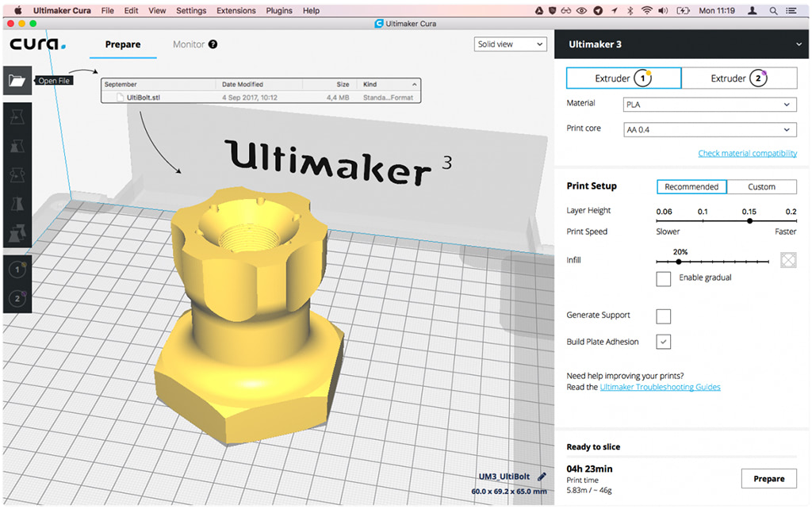Toggle the Enable gradual checkbox
Image resolution: width=812 pixels, height=509 pixels.
(664, 278)
